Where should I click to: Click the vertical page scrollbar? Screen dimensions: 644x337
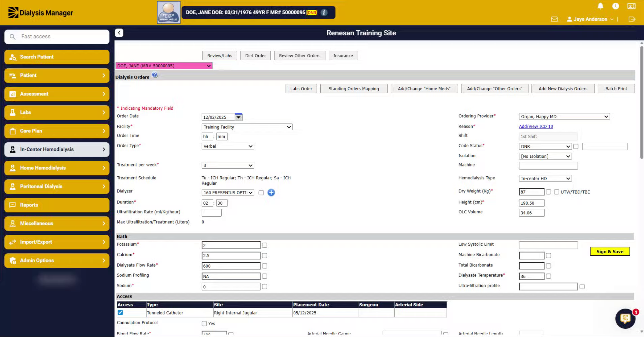[641, 102]
